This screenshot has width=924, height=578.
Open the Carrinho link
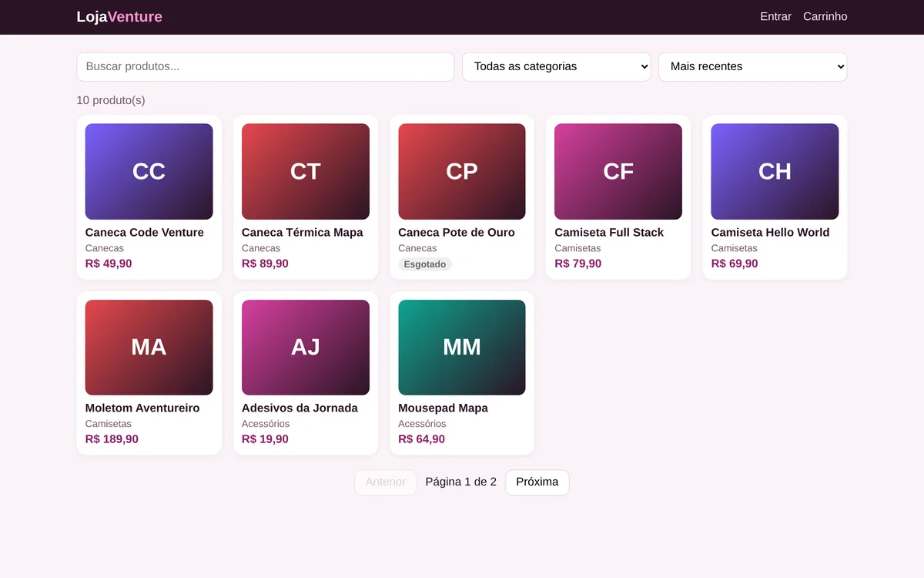825,16
